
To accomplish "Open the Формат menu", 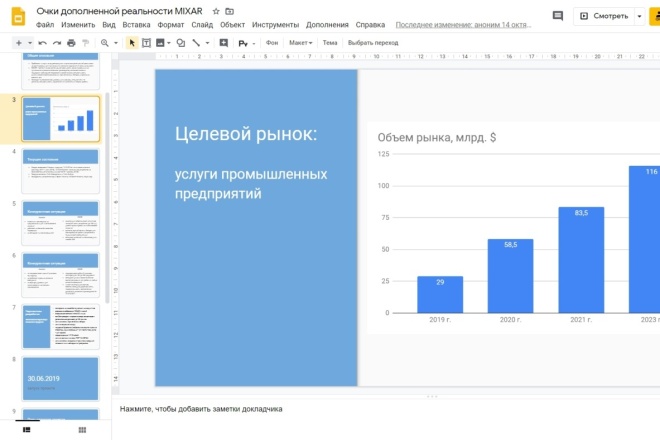I will coord(171,25).
